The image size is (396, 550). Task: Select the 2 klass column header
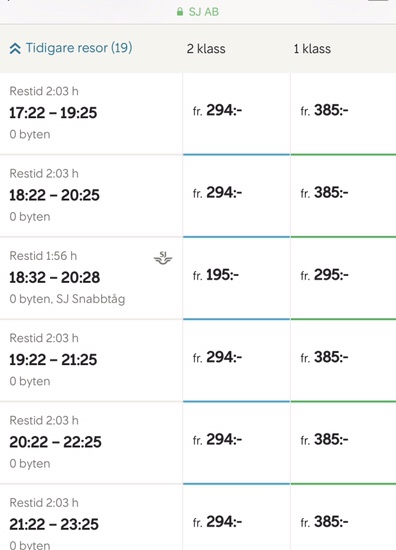[206, 49]
